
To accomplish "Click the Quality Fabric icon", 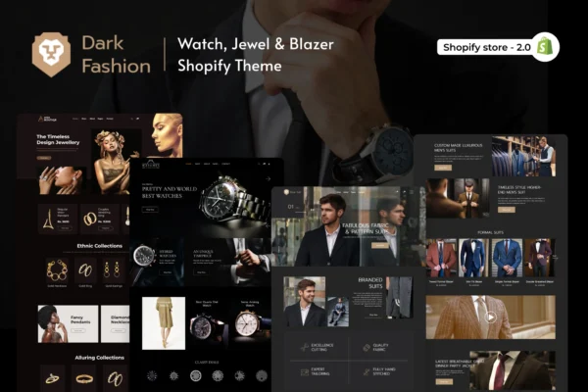I will [x=367, y=347].
